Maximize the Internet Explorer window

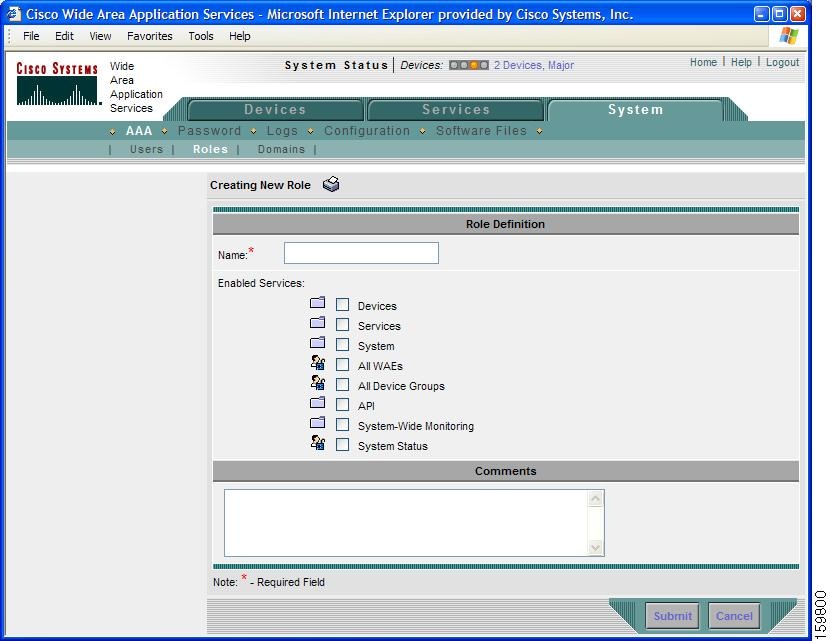pyautogui.click(x=779, y=14)
